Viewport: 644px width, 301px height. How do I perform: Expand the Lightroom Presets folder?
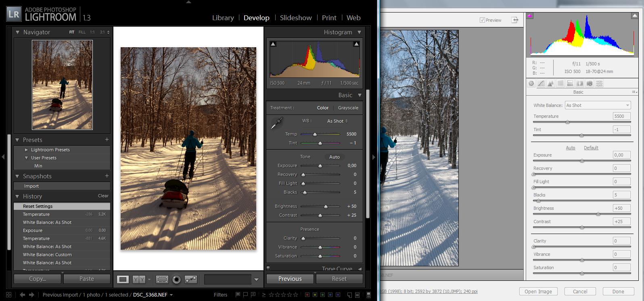(27, 150)
